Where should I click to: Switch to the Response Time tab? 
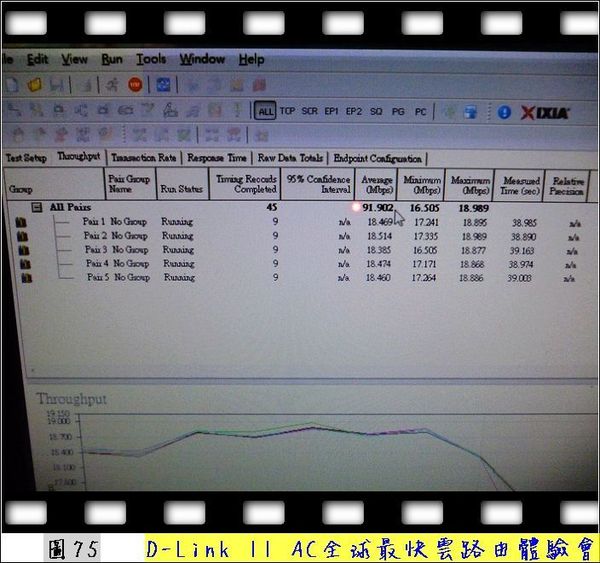pyautogui.click(x=217, y=158)
